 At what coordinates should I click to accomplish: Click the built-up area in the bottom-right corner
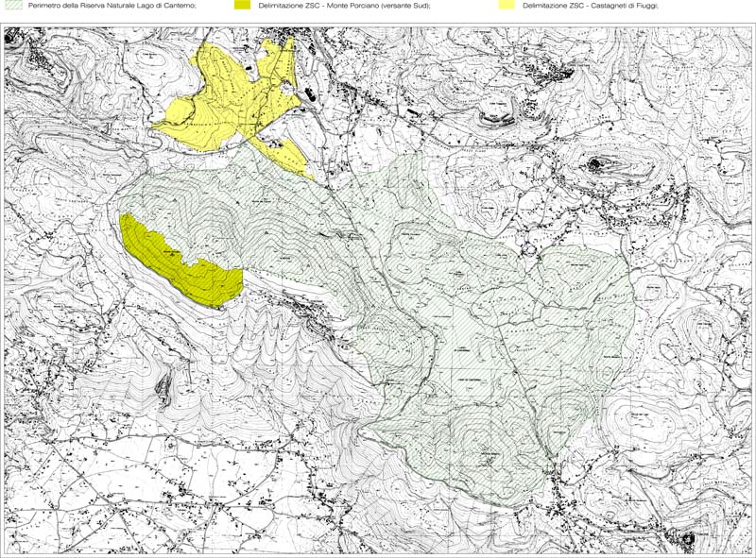coord(685,538)
